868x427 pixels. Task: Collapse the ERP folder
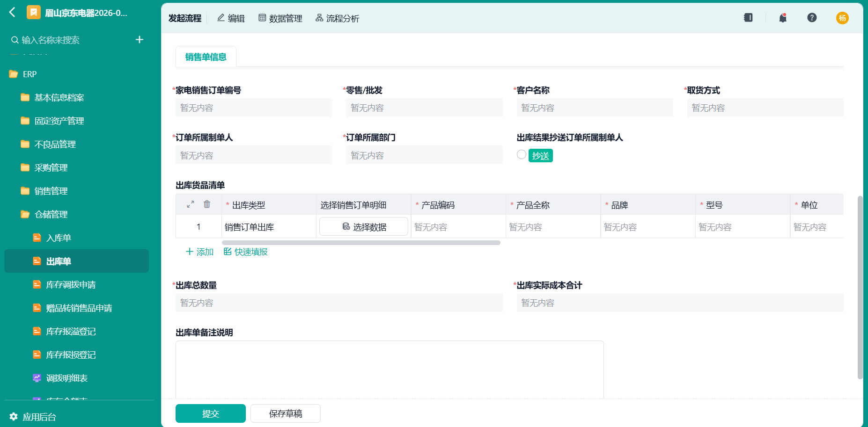[14, 74]
